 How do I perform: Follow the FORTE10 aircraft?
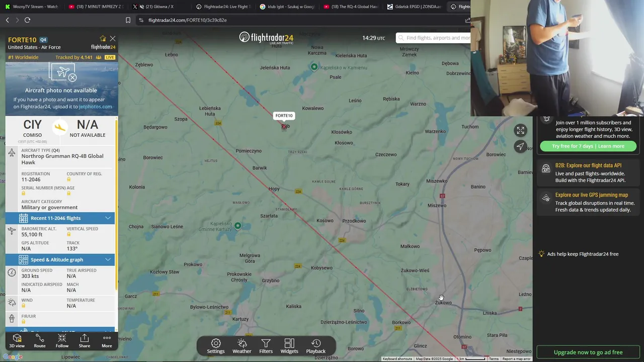point(62,341)
